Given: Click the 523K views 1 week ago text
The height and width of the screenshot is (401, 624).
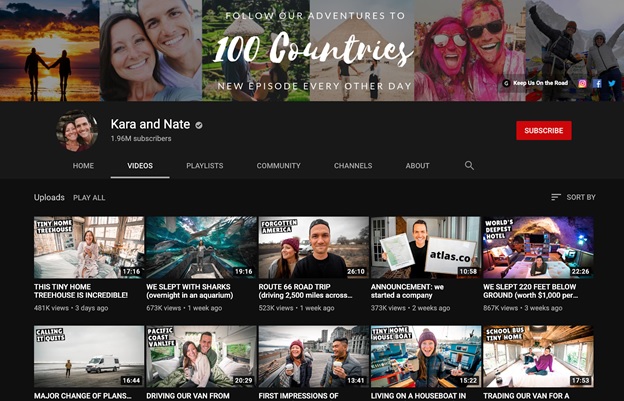Looking at the screenshot, I should point(296,308).
